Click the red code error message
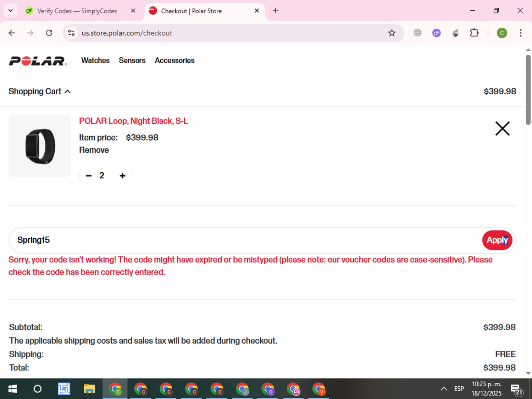 click(x=250, y=266)
